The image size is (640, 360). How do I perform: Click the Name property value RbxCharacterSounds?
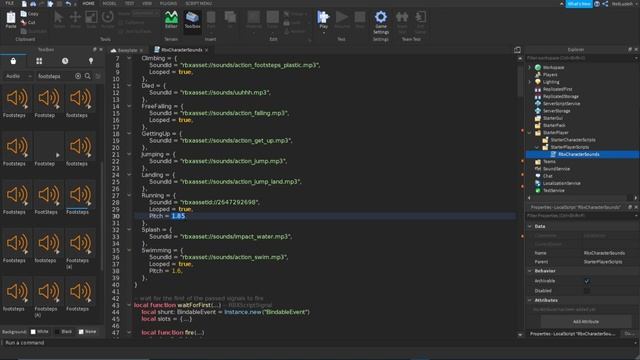pyautogui.click(x=604, y=253)
